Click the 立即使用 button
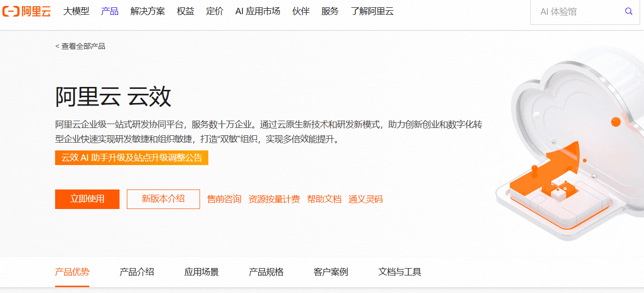The height and width of the screenshot is (293, 644). (87, 199)
